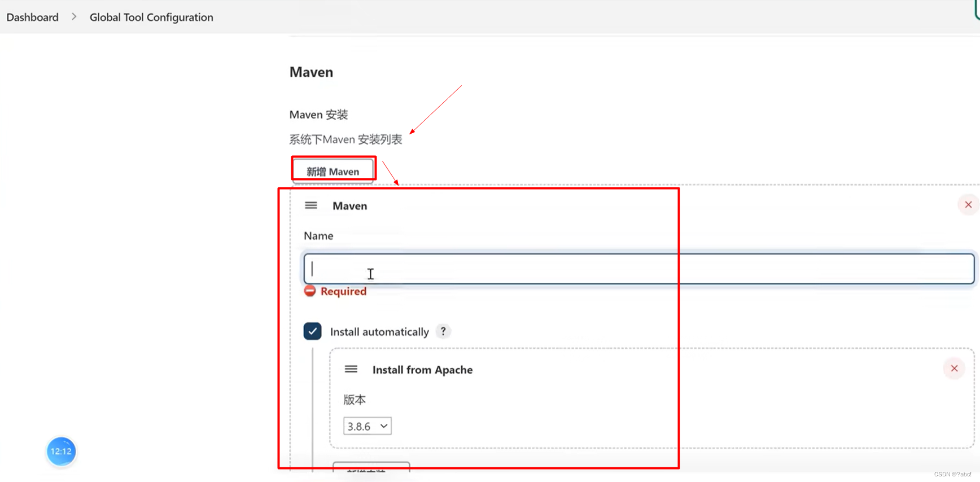980x482 pixels.
Task: Grab the Install from Apache drag handle
Action: (x=351, y=369)
